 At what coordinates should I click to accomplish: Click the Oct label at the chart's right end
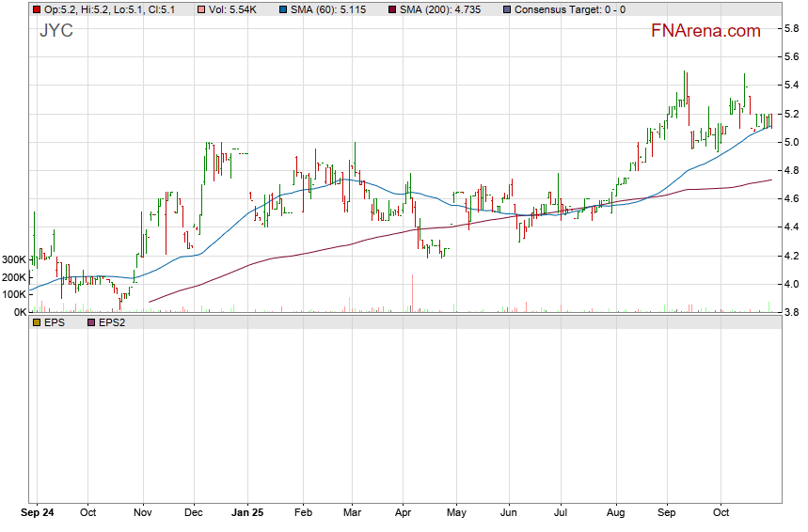pyautogui.click(x=721, y=513)
